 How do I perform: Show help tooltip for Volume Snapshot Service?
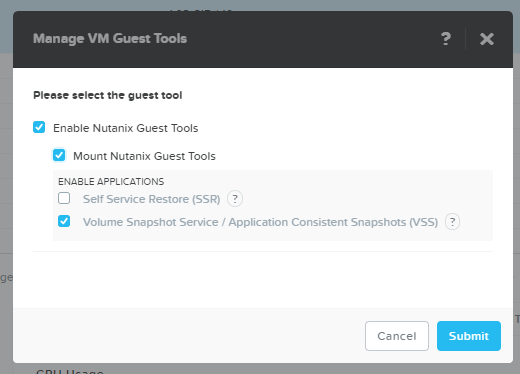coord(452,222)
